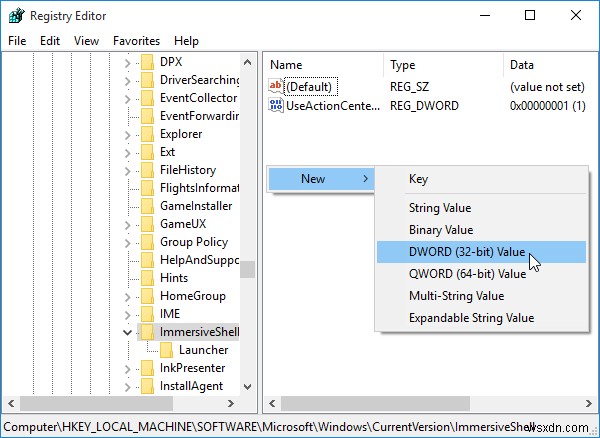Click tree pane scroll up arrow
Viewport: 600px width, 438px height.
pos(248,62)
